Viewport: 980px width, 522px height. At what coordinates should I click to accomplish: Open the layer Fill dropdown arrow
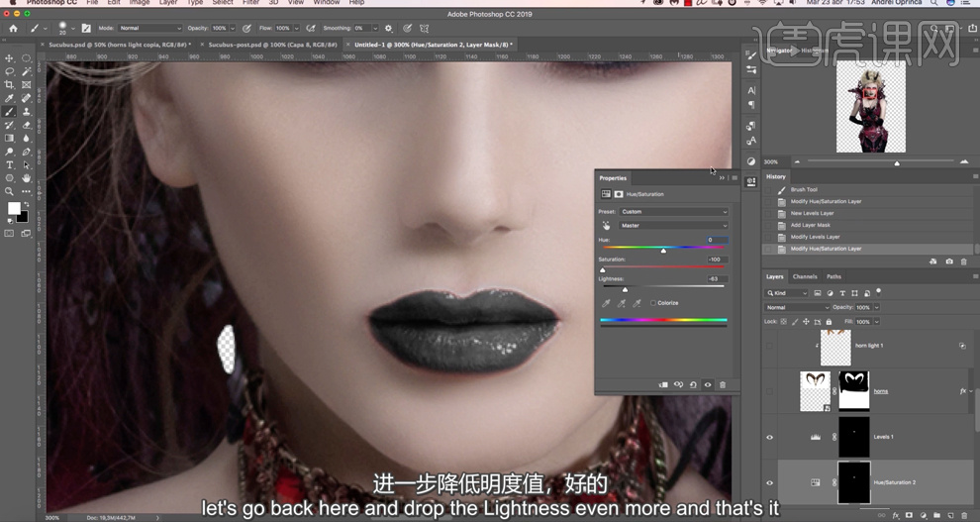click(876, 321)
